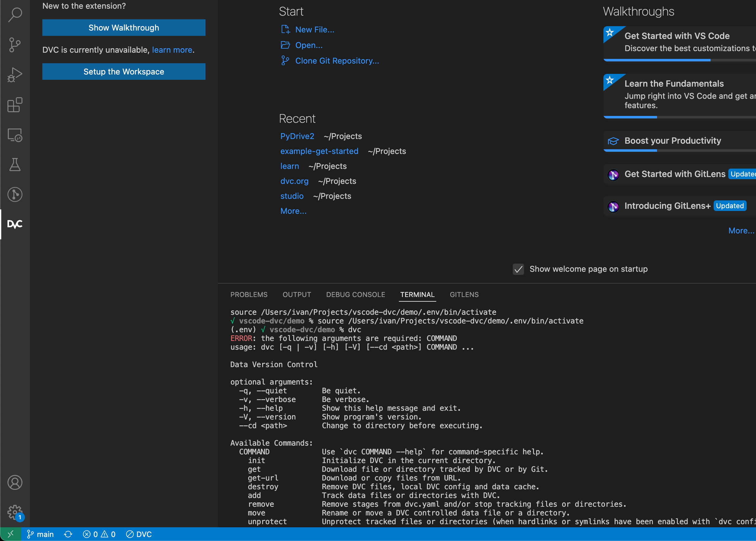
Task: Open Get Started with GitLens walkthrough
Action: click(x=679, y=174)
